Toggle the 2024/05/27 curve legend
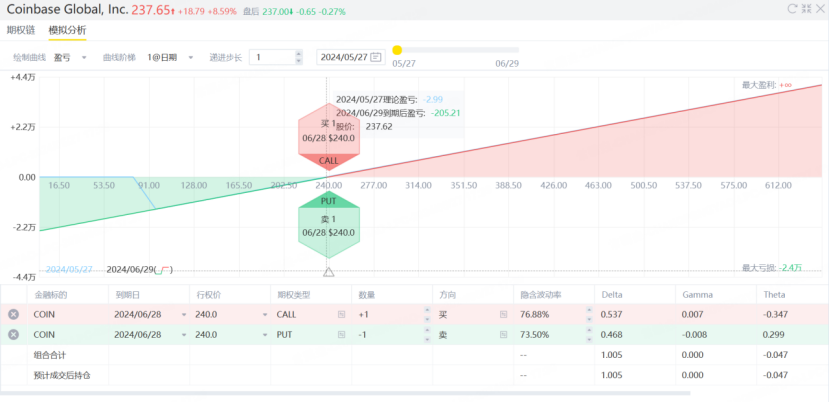The image size is (829, 403). [x=69, y=269]
